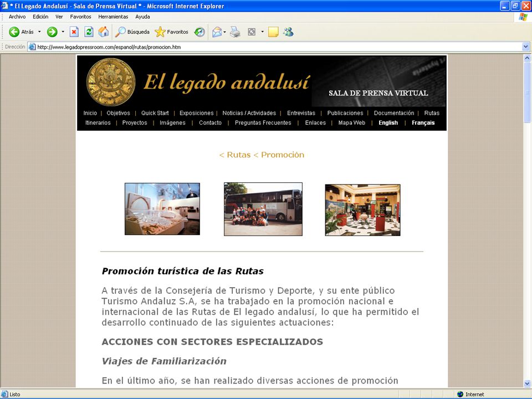
Task: Open the Quick Start link
Action: point(155,113)
